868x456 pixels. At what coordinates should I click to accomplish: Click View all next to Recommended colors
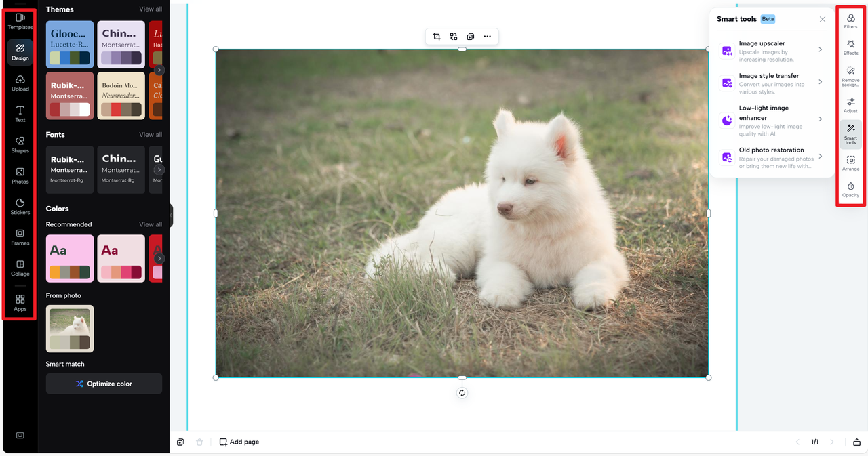pyautogui.click(x=151, y=224)
